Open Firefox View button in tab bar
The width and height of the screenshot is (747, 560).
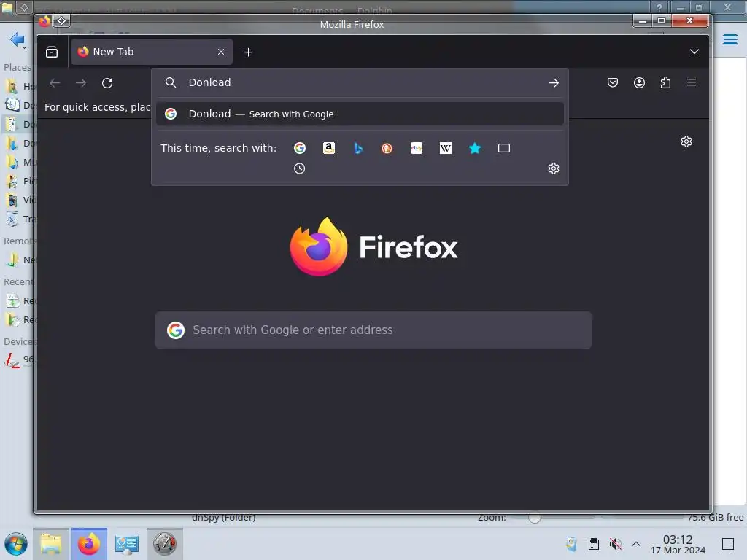pos(52,52)
